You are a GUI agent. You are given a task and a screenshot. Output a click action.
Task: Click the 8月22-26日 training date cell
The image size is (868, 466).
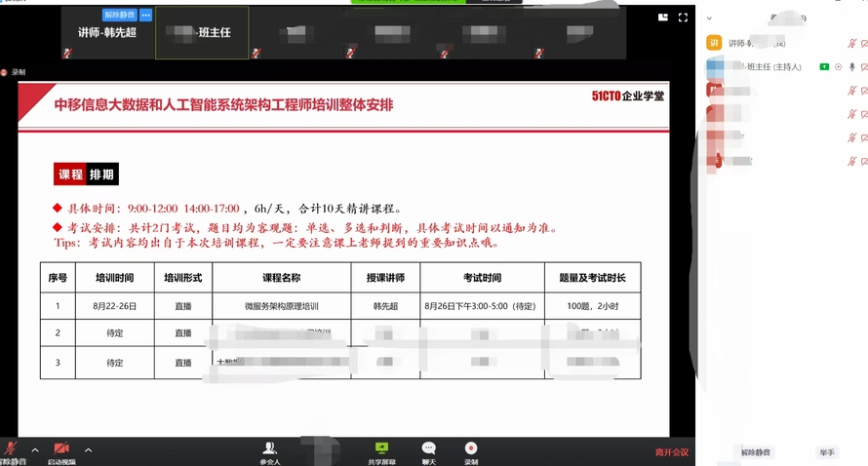click(x=114, y=306)
